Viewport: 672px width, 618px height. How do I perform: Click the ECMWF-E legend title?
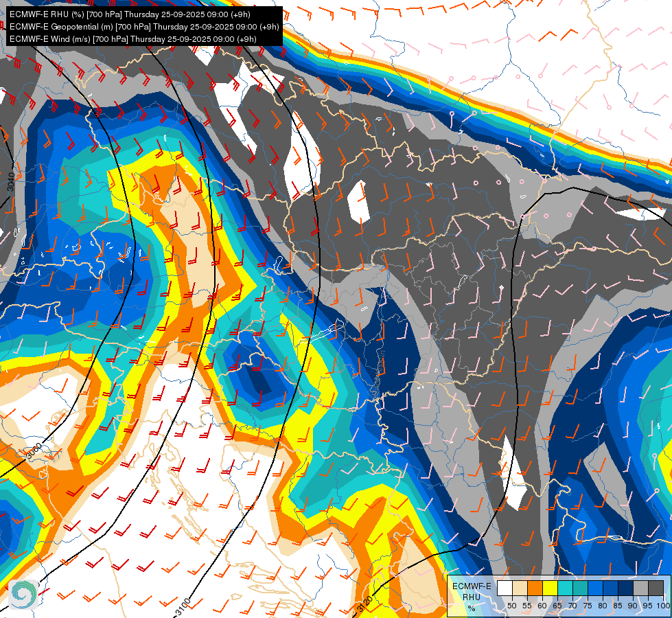[472, 586]
